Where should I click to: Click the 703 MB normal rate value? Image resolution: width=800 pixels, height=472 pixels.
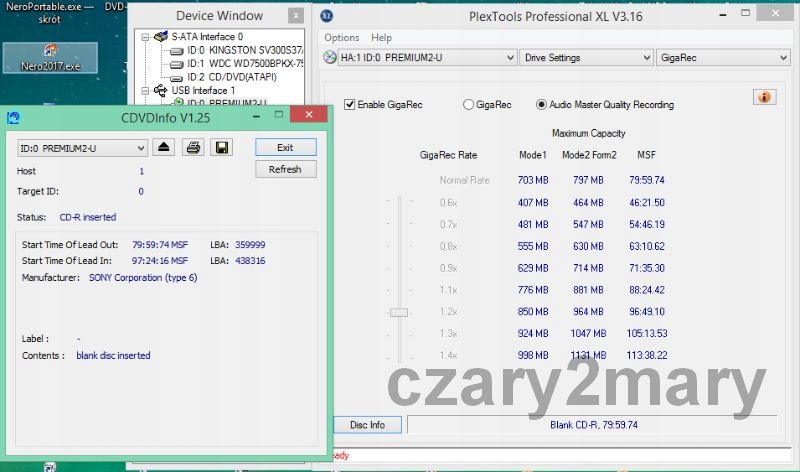coord(533,180)
